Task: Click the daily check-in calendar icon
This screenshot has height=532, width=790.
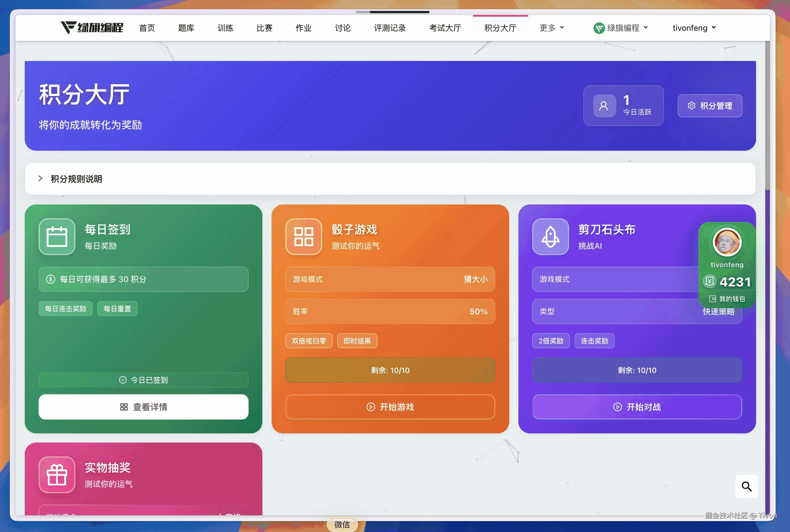Action: 57,236
